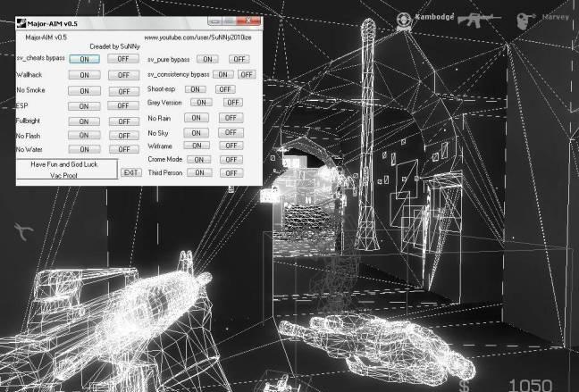Turn No Flash OFF
The width and height of the screenshot is (579, 392).
pyautogui.click(x=124, y=136)
